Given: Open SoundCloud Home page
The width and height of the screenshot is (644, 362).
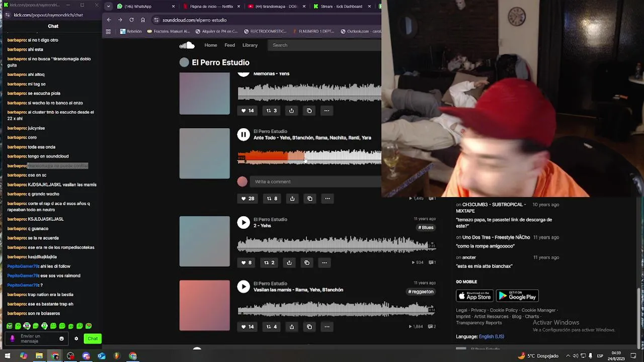Looking at the screenshot, I should pyautogui.click(x=211, y=45).
